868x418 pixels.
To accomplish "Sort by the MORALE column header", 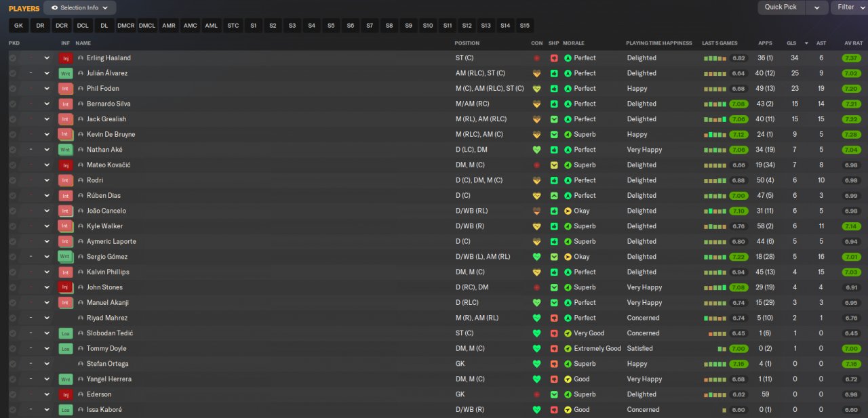I will [574, 43].
